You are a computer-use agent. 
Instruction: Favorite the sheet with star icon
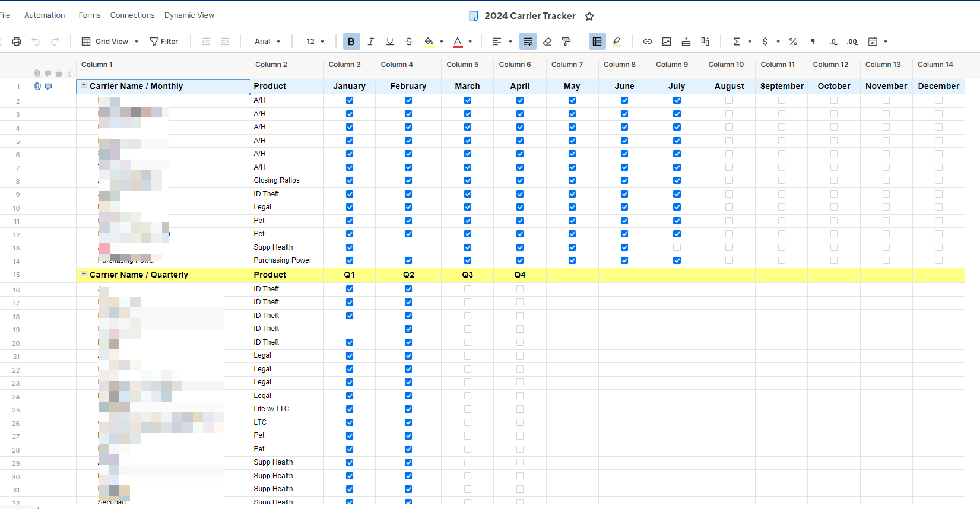click(589, 16)
